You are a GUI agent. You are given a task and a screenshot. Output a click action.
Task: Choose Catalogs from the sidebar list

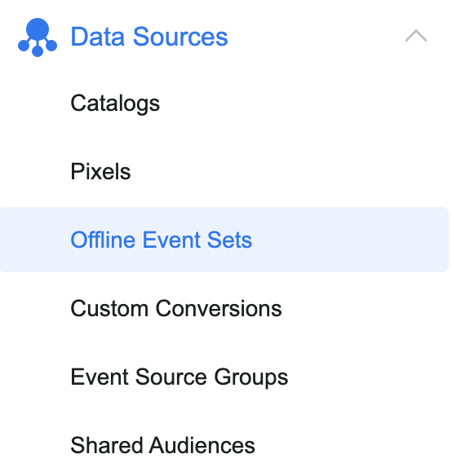pyautogui.click(x=115, y=104)
